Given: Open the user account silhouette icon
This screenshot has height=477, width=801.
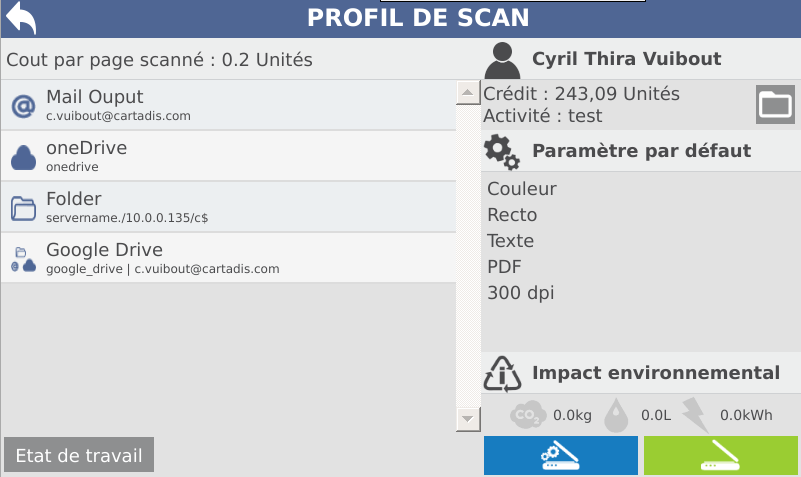Looking at the screenshot, I should [x=502, y=60].
